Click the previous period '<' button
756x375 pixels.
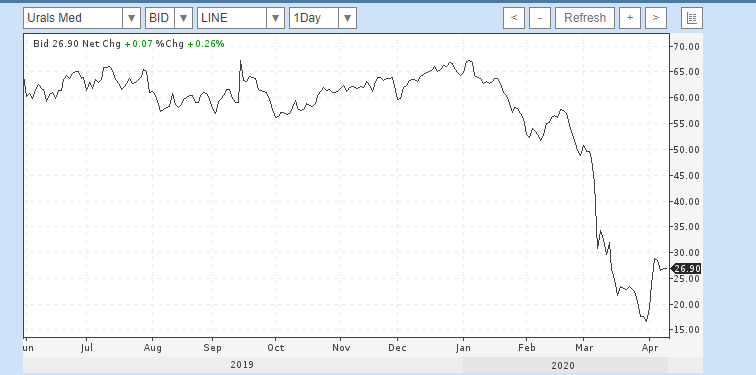(x=514, y=18)
